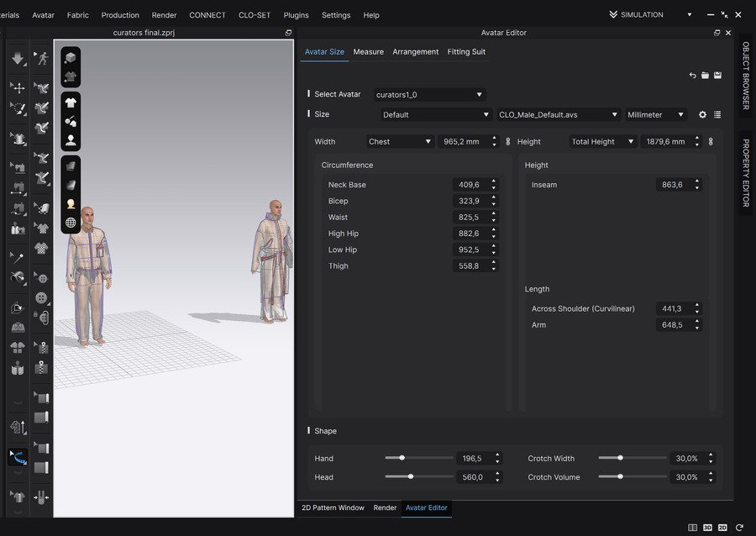
Task: Toggle the link lock beside Total Height
Action: point(711,142)
